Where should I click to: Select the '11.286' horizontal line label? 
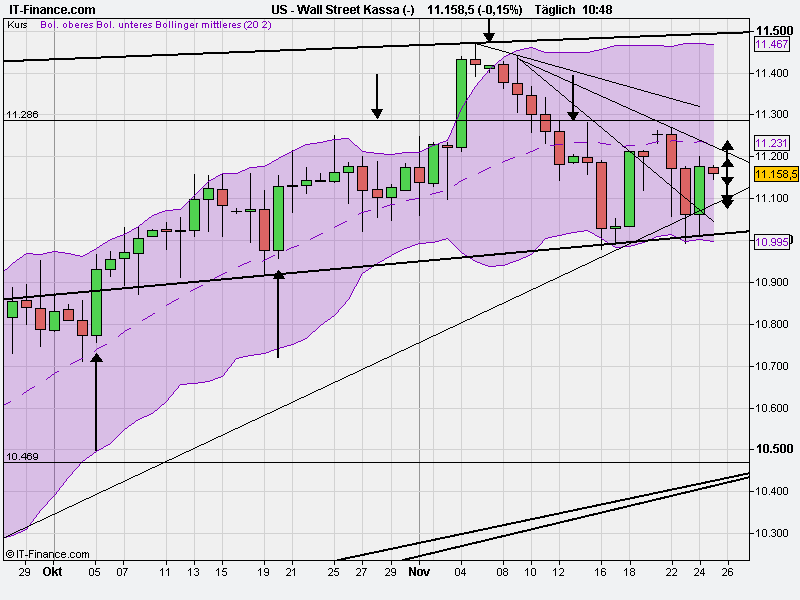[x=22, y=115]
